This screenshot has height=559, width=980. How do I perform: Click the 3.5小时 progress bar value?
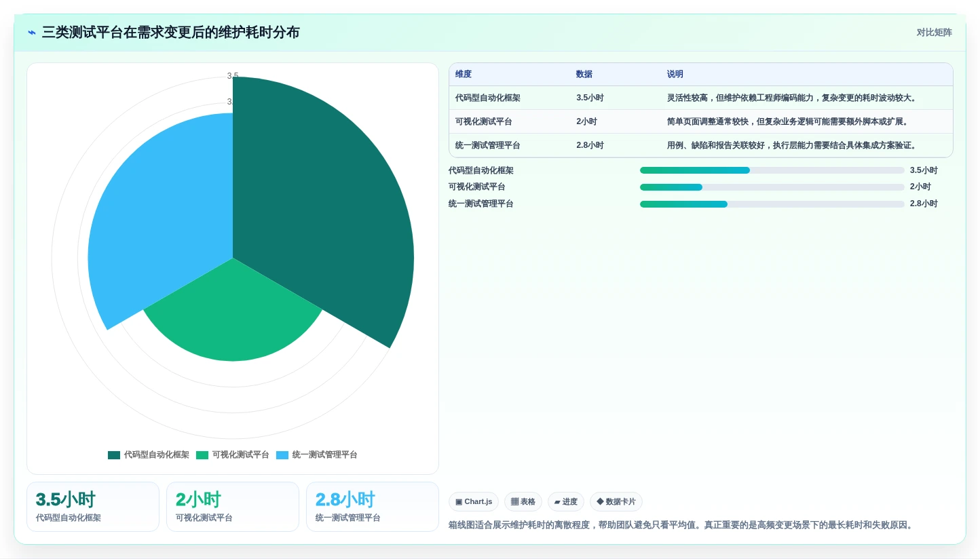[924, 170]
